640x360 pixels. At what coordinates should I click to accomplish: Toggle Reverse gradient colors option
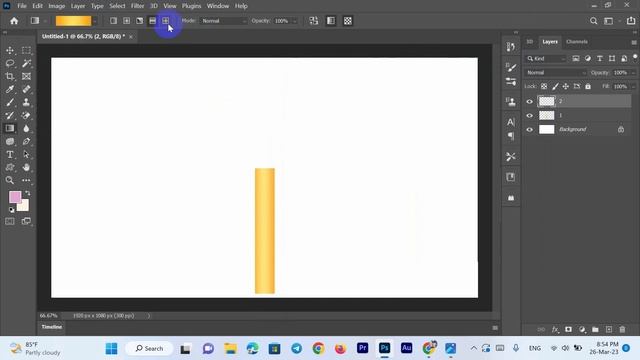[x=313, y=21]
